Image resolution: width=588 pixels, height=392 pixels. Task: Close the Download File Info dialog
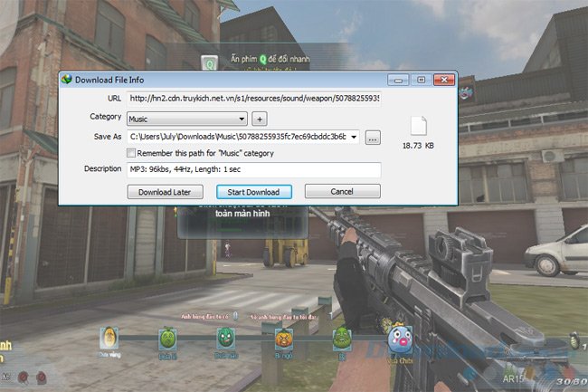click(x=444, y=80)
